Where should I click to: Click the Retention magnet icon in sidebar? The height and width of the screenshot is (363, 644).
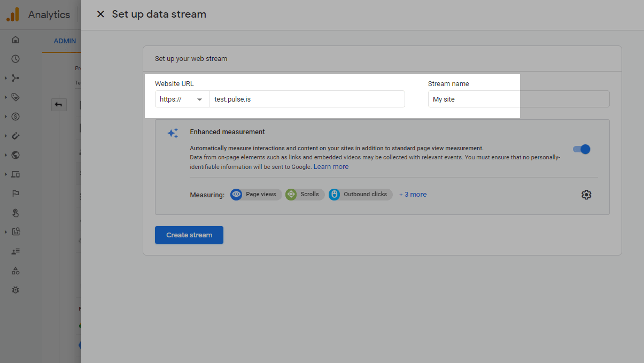click(15, 136)
